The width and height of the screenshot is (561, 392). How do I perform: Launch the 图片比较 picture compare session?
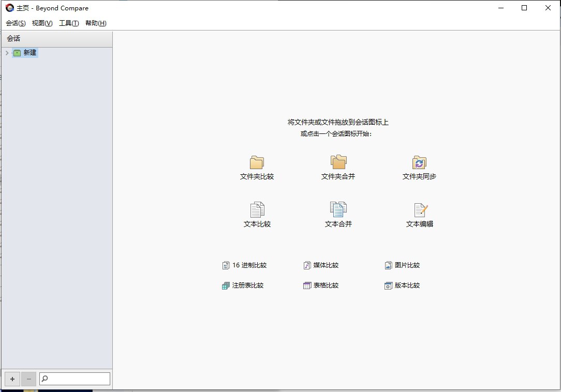[402, 265]
